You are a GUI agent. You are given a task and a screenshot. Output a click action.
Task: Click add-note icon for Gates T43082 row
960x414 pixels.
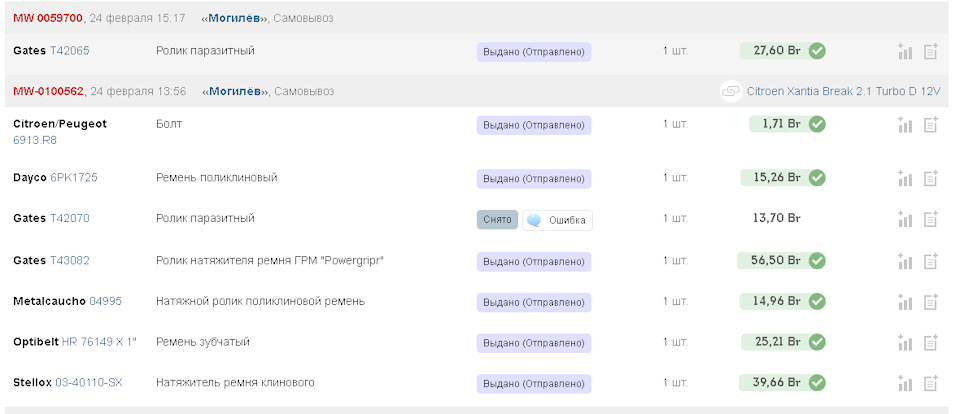pyautogui.click(x=930, y=261)
